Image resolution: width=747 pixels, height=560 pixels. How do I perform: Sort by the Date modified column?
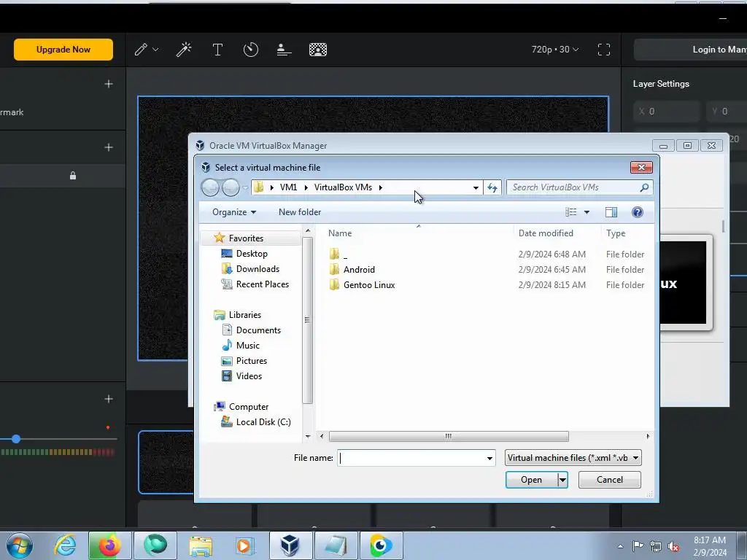[x=546, y=233]
